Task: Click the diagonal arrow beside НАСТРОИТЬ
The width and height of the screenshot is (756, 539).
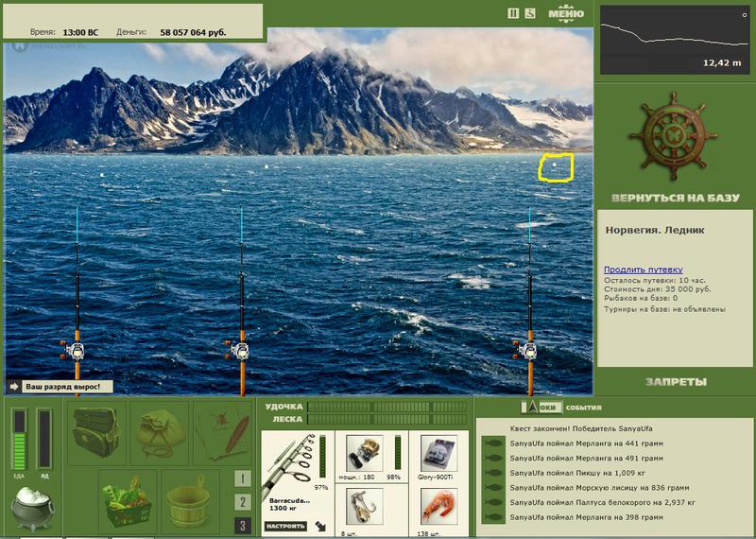Action: point(320,526)
